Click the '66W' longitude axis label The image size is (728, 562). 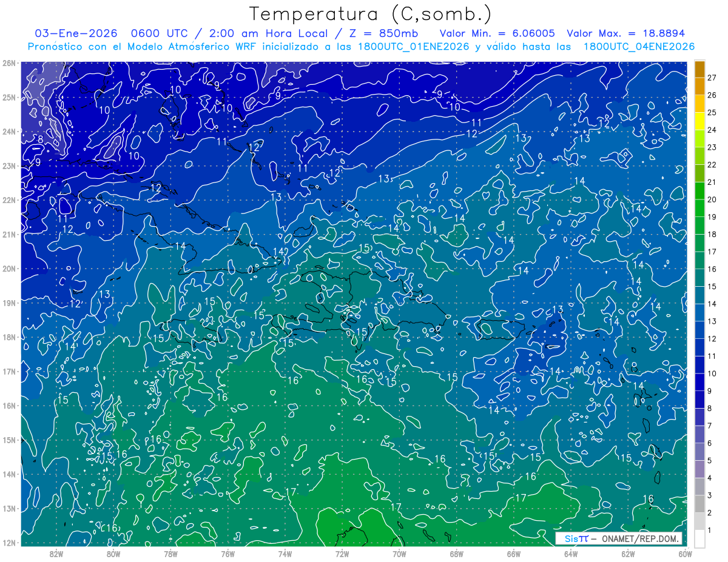point(514,554)
